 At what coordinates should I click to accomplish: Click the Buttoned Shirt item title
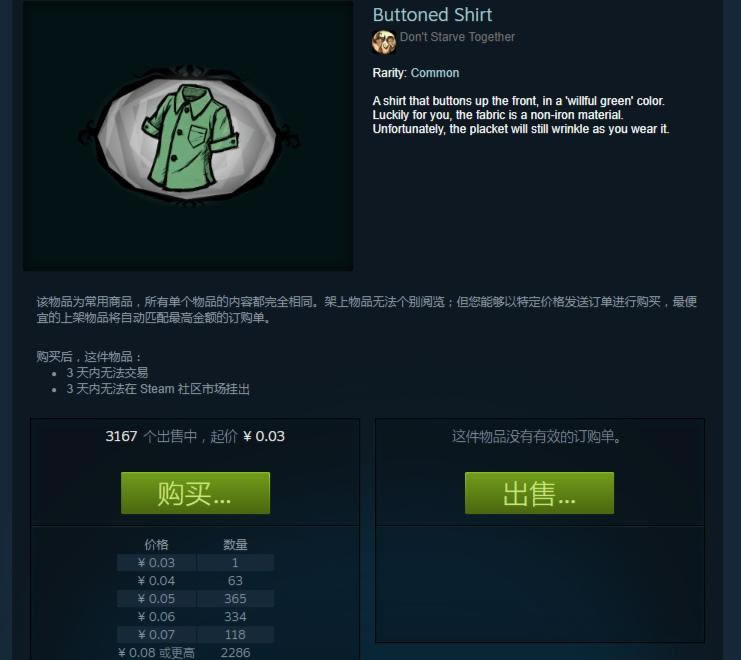[x=432, y=15]
